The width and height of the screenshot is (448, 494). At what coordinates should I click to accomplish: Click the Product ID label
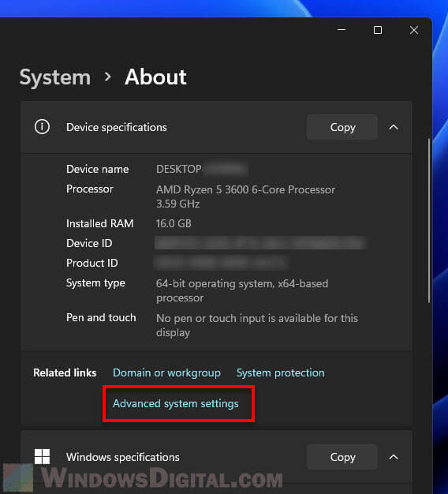coord(92,263)
